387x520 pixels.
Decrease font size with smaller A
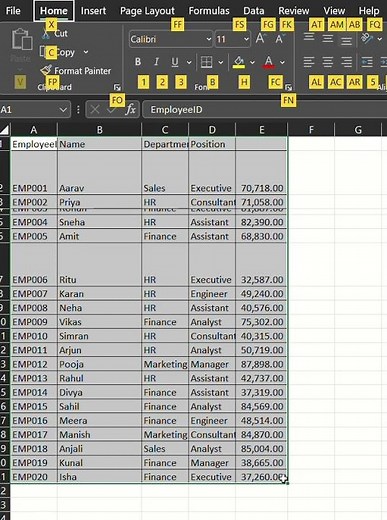pyautogui.click(x=280, y=39)
